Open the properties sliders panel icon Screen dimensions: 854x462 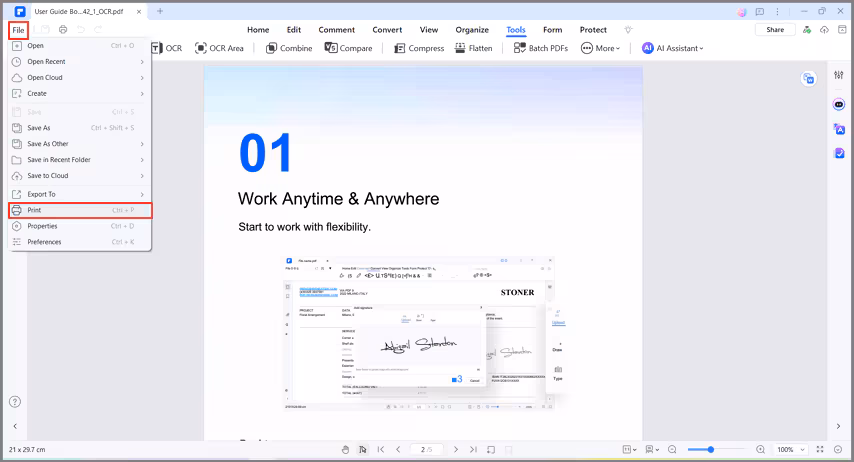coord(839,75)
